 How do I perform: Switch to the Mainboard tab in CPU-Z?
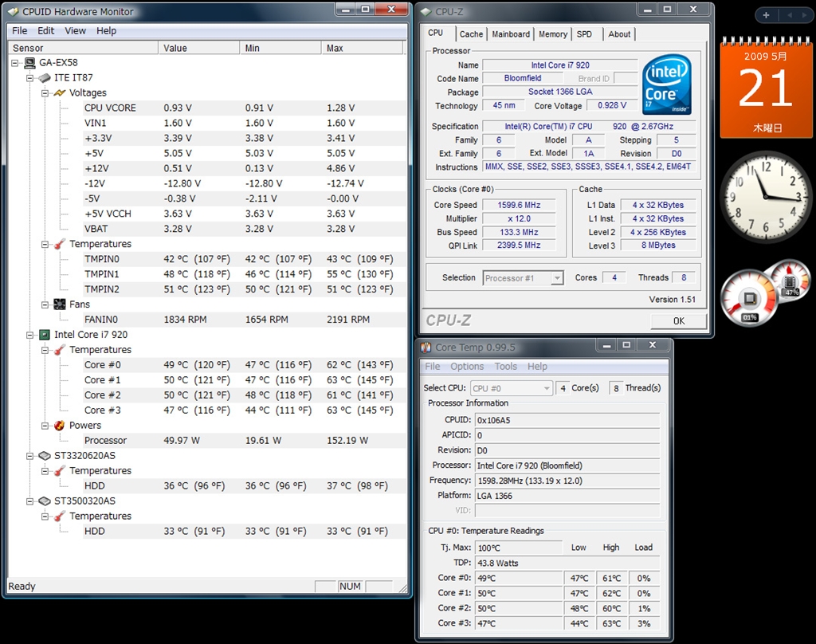point(511,34)
